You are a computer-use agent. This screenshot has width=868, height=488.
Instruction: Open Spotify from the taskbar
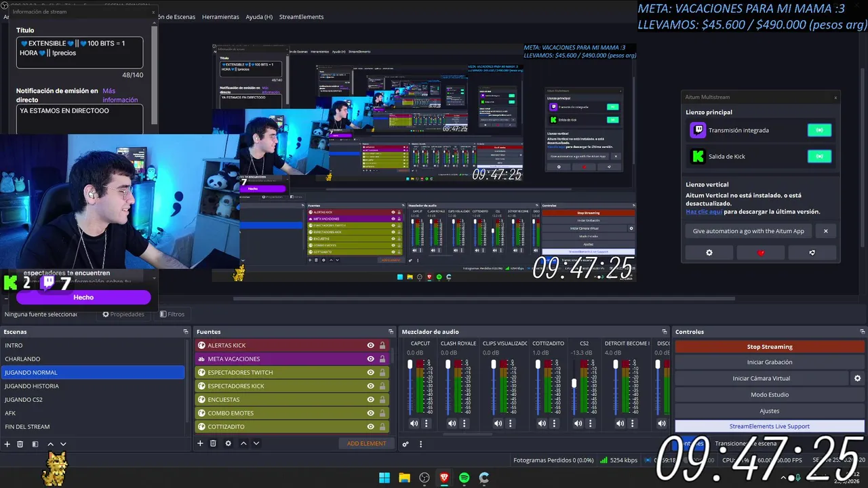point(465,478)
